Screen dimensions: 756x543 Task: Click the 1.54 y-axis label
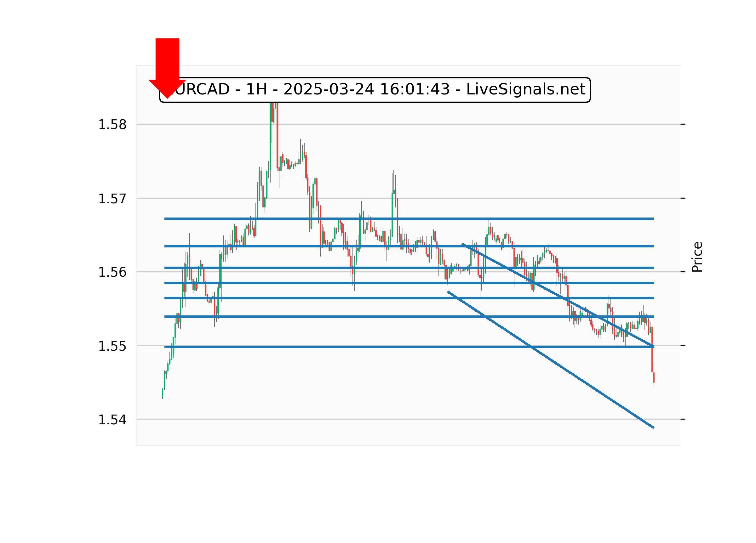(x=112, y=420)
